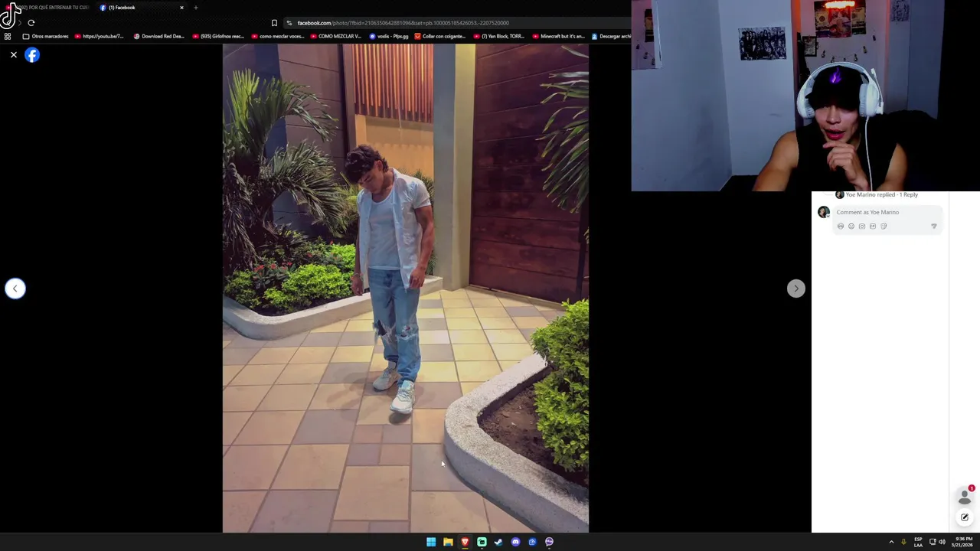Send the comment with the arrow icon
The image size is (980, 551).
point(934,226)
